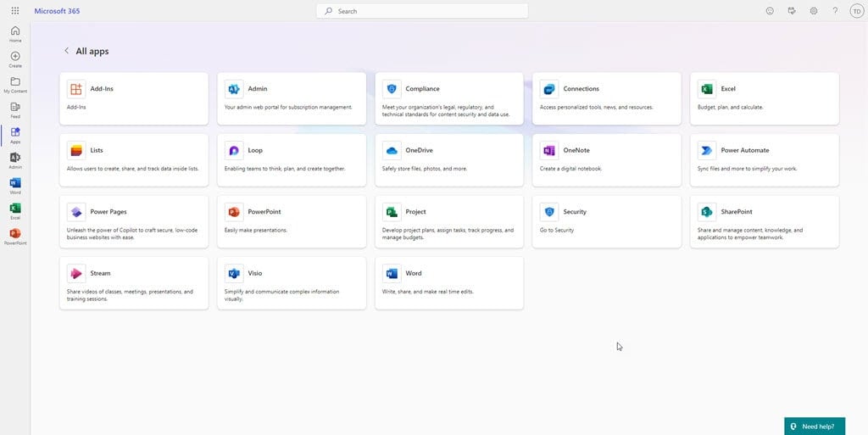Open the app launcher waffle icon
Viewport: 868px width, 435px height.
pos(15,11)
